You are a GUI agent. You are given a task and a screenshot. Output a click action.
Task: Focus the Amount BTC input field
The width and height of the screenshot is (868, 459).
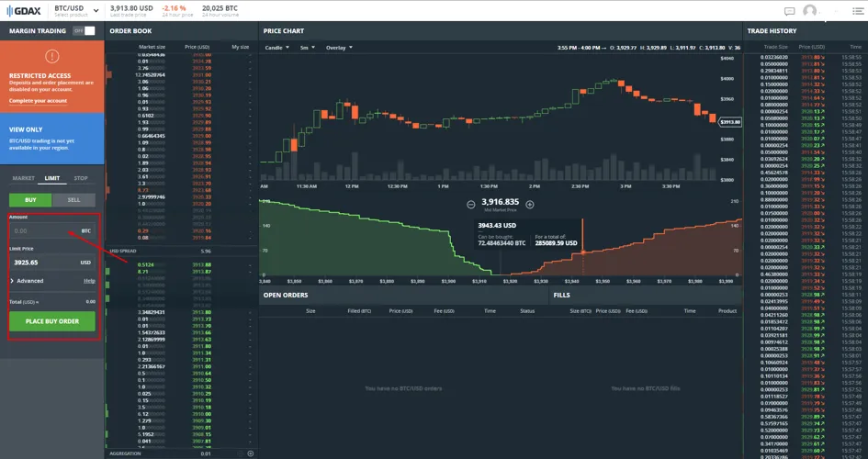[x=52, y=230]
